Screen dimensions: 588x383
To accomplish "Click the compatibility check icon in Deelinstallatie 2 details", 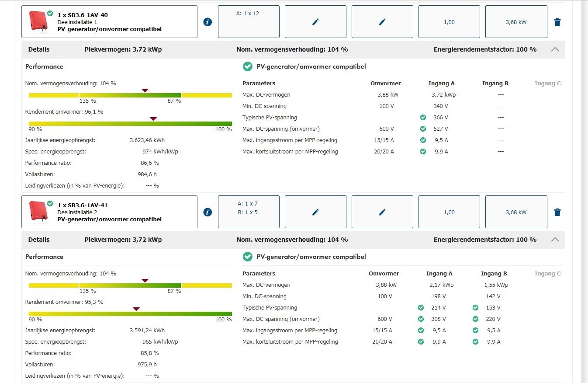I will 248,257.
